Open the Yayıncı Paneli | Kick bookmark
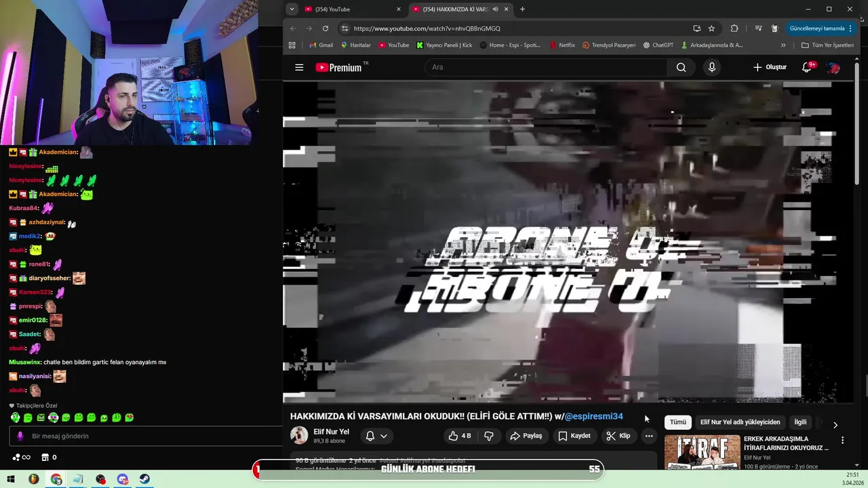 pyautogui.click(x=444, y=45)
